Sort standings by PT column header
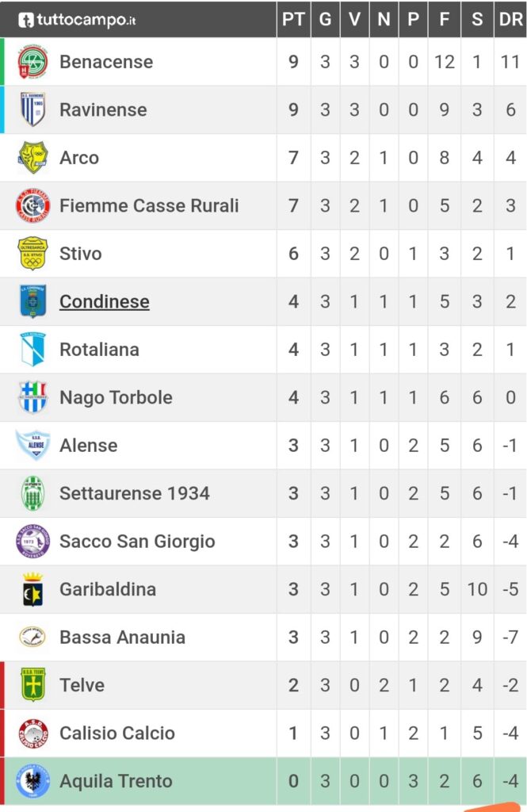 click(293, 19)
